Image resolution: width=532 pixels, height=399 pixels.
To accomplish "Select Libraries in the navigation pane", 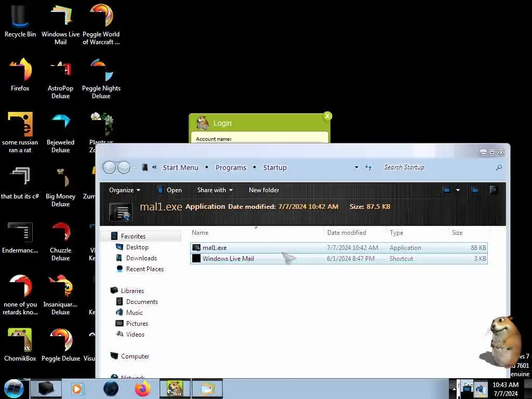I will pos(127,291).
